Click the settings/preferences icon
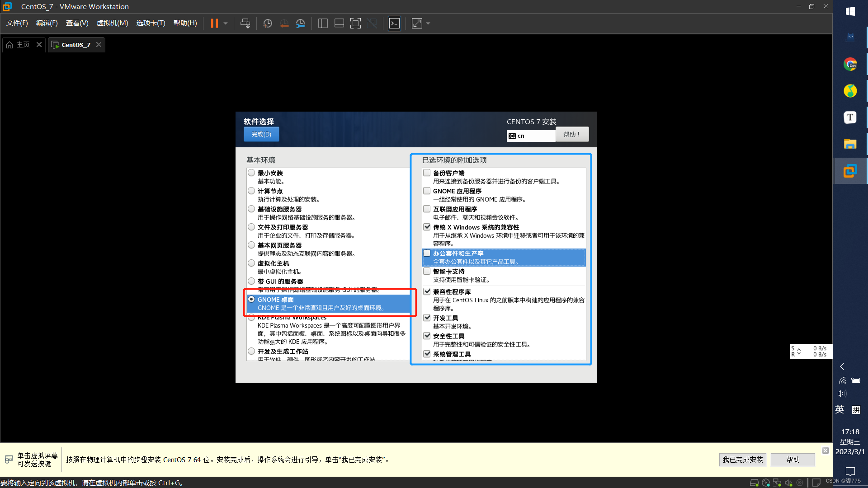This screenshot has height=488, width=868. pyautogui.click(x=301, y=23)
